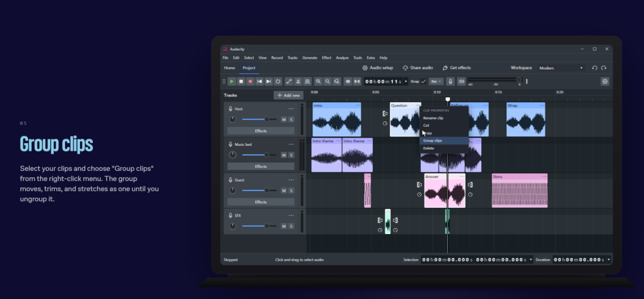Open the Duration format dropdown arrow

[608, 260]
